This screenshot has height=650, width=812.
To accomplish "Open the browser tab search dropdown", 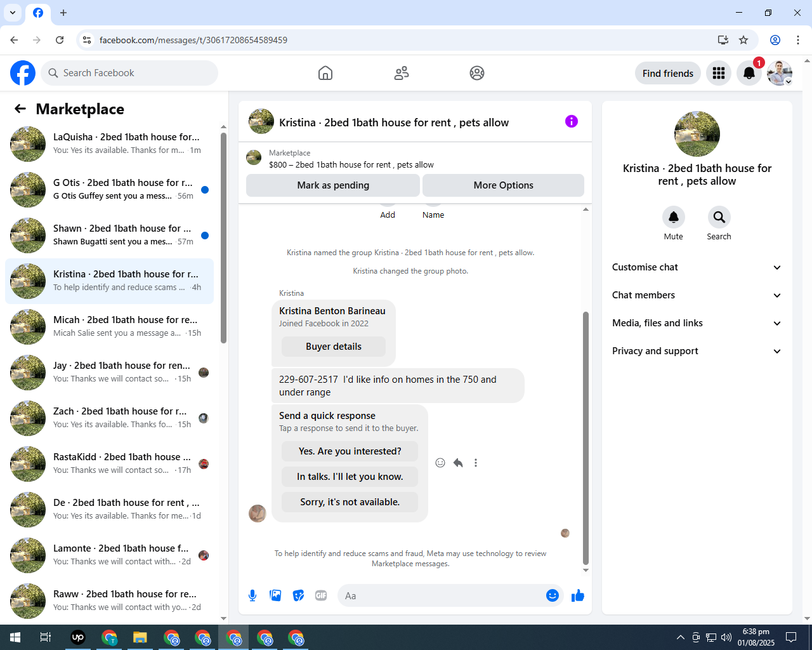I will 13,13.
